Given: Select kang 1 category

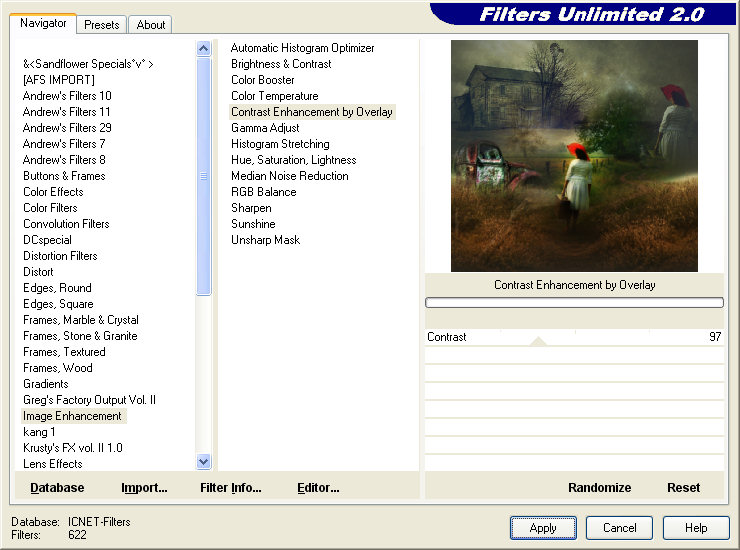Looking at the screenshot, I should [x=39, y=432].
